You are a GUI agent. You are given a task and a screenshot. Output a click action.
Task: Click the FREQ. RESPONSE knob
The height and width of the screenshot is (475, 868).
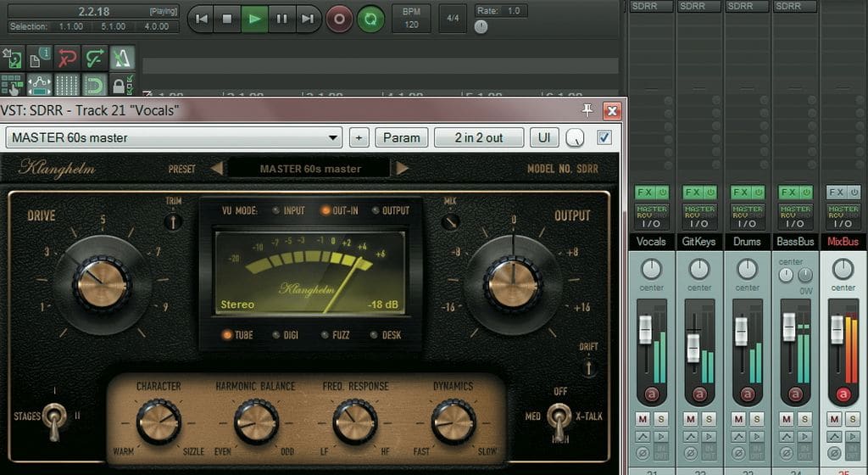coord(355,422)
